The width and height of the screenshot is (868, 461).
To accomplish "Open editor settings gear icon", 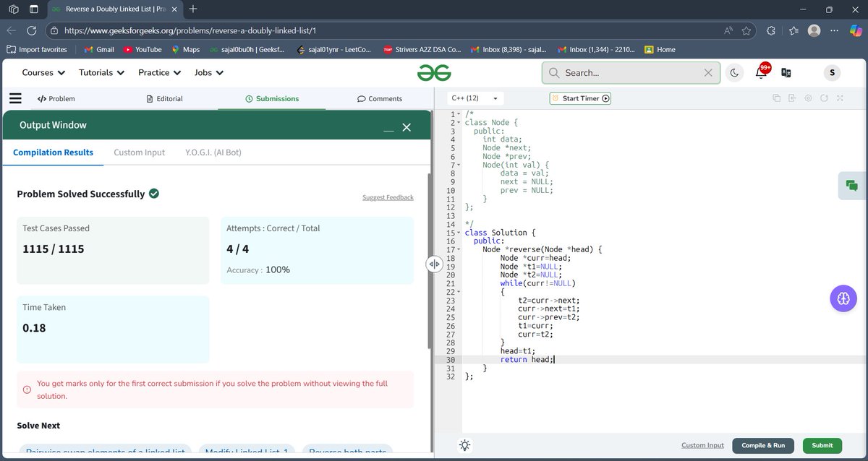I will click(x=808, y=98).
